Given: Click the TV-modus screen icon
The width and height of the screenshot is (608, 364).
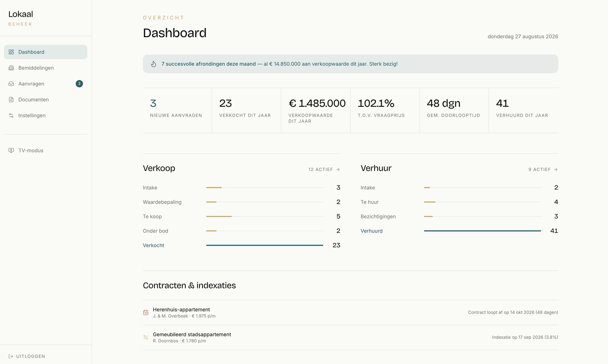Looking at the screenshot, I should click(x=11, y=150).
